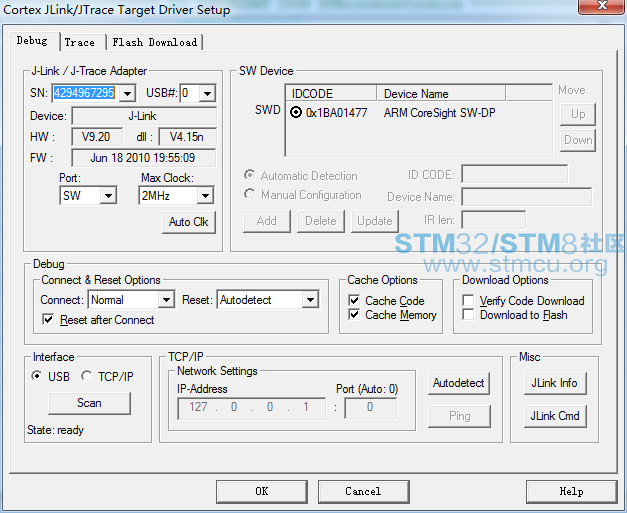Viewport: 627px width, 513px height.
Task: Toggle Reset after Connect checkbox
Action: 48,319
